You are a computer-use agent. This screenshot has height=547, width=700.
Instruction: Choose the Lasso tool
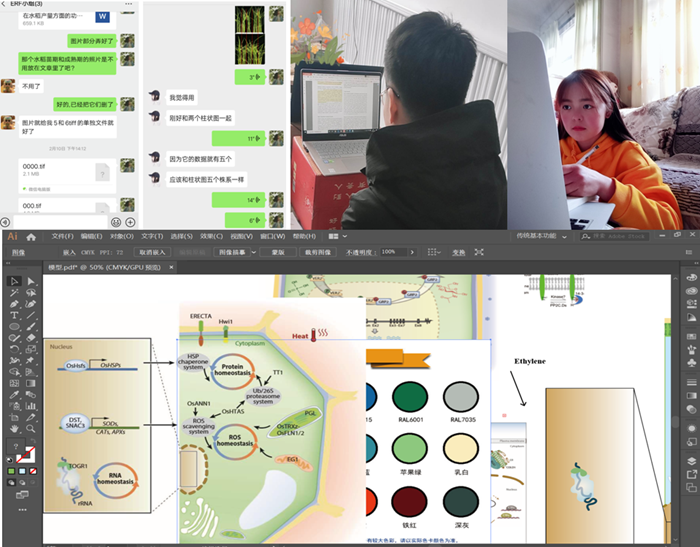pos(31,293)
